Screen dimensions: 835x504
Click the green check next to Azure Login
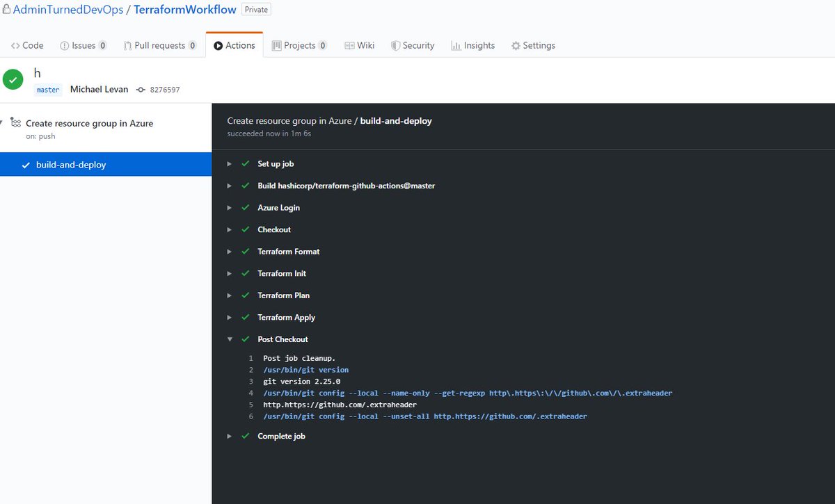[x=245, y=207]
